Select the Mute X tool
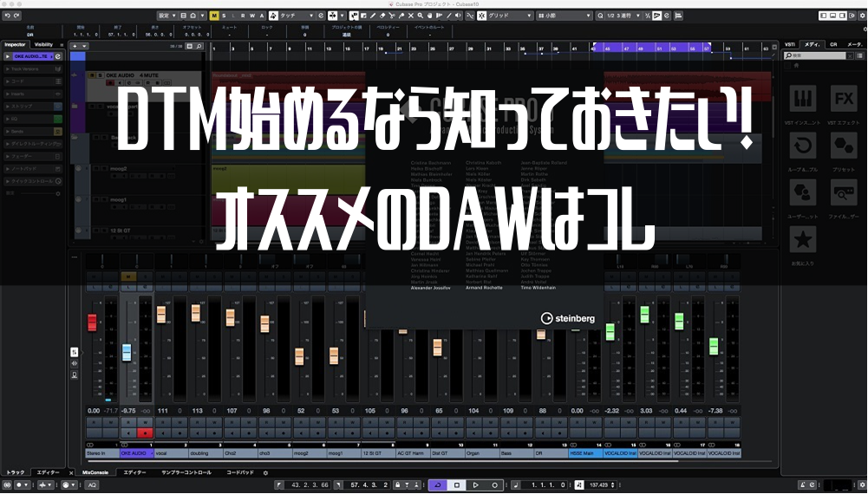 [411, 16]
